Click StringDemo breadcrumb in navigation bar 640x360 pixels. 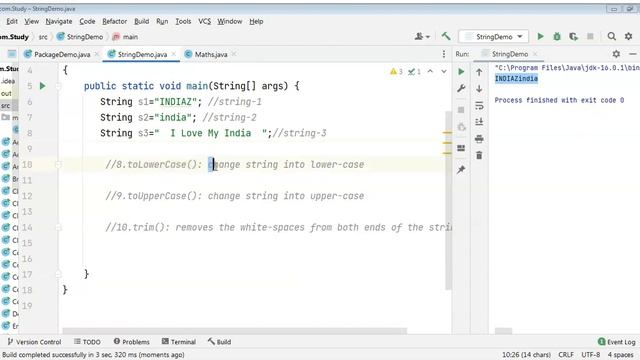pos(80,37)
